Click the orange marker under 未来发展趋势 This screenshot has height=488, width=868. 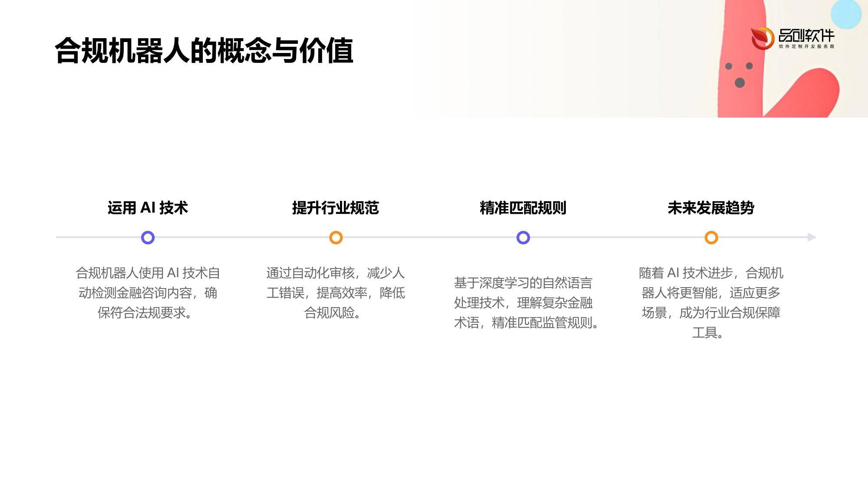711,238
